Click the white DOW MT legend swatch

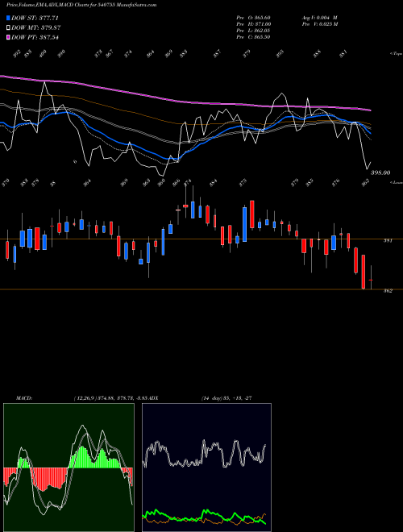pos(8,28)
